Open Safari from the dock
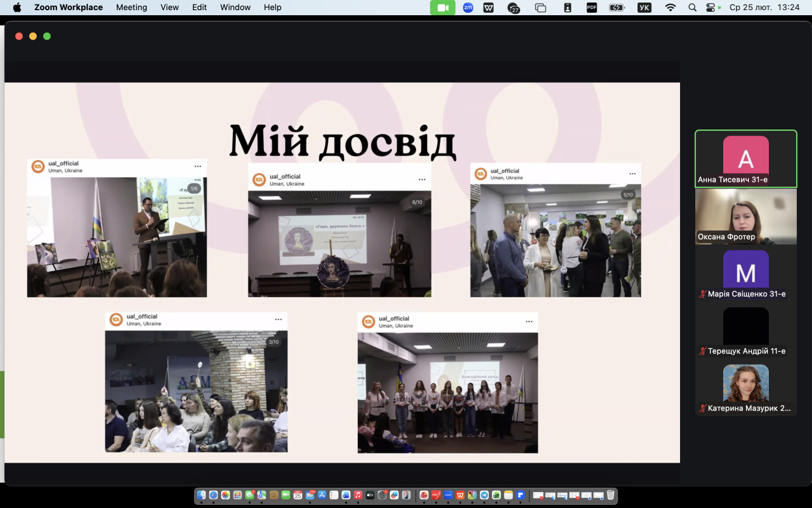The height and width of the screenshot is (508, 812). [x=214, y=495]
